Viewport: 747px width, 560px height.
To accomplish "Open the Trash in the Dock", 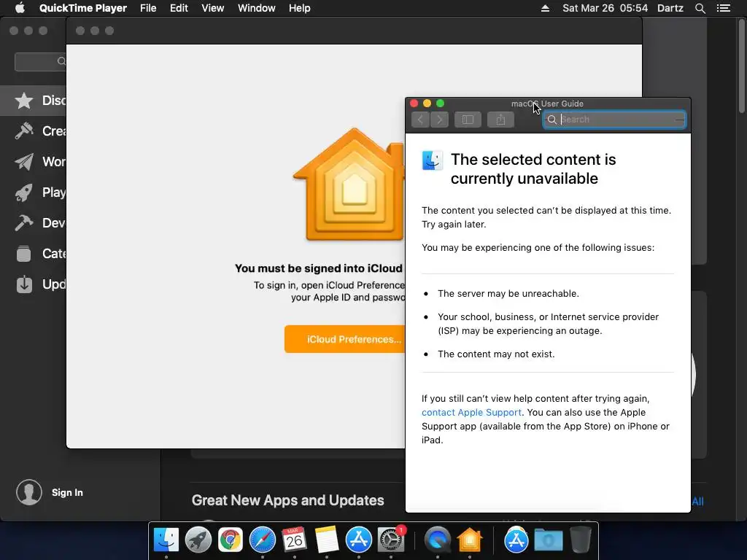I will [580, 539].
